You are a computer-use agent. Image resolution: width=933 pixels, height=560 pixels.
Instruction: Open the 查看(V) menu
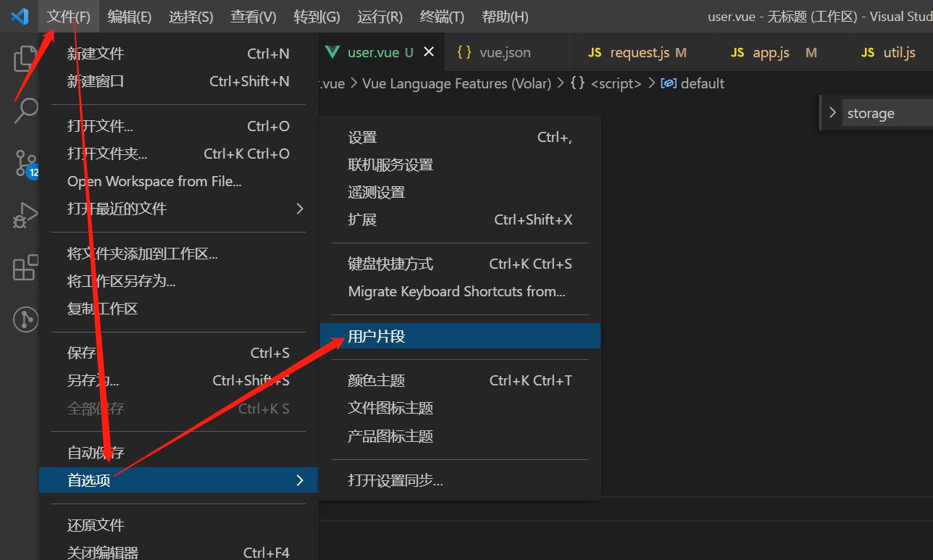(x=254, y=17)
